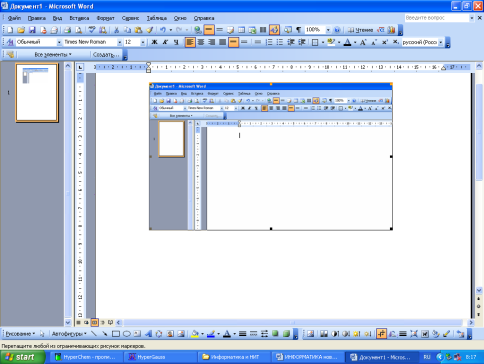The image size is (484, 364).
Task: Click the Создать... button
Action: (106, 54)
